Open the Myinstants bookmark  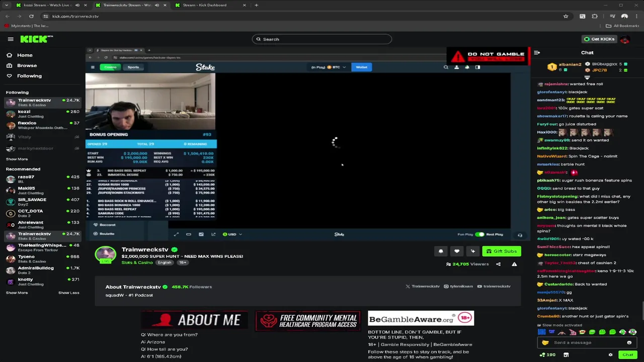(27, 26)
